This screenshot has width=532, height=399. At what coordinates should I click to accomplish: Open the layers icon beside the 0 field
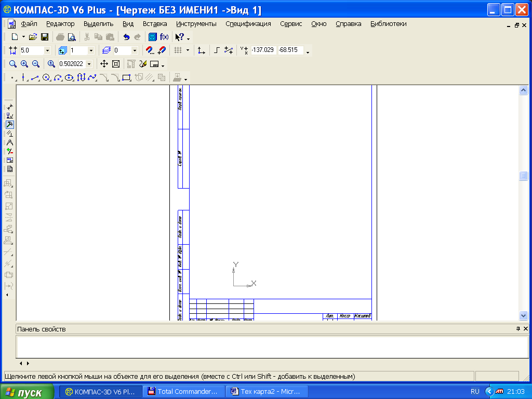coord(106,50)
